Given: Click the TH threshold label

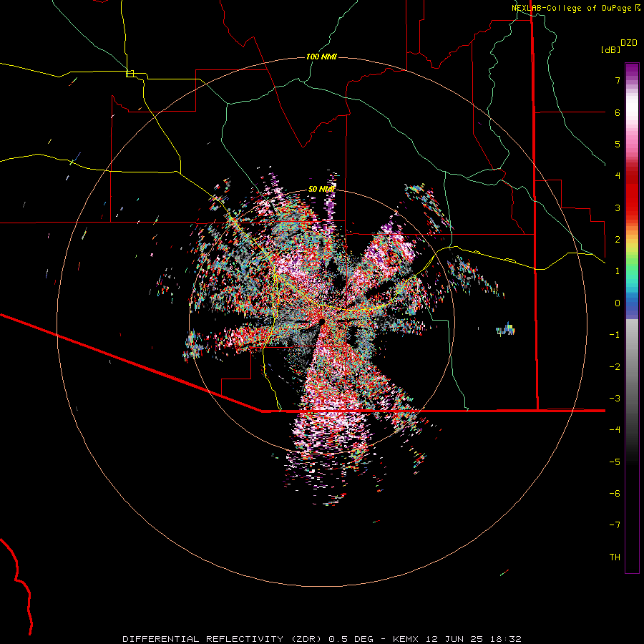Looking at the screenshot, I should (615, 557).
